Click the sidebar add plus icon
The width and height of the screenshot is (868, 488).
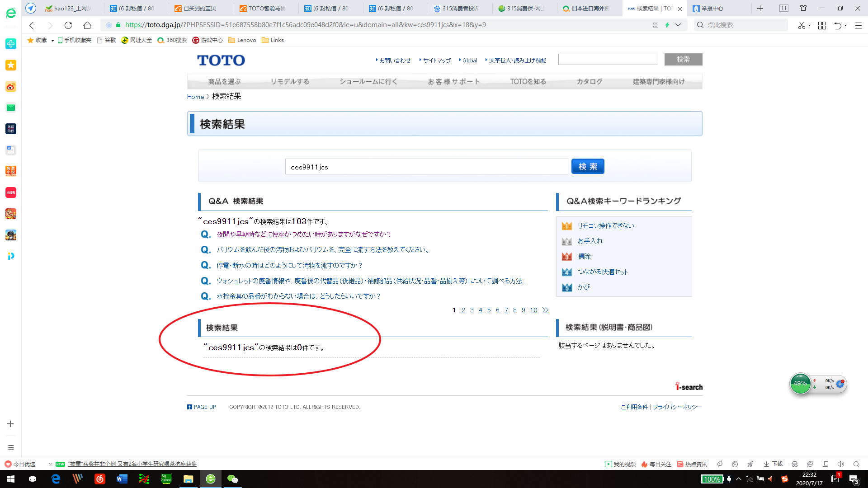(x=10, y=424)
